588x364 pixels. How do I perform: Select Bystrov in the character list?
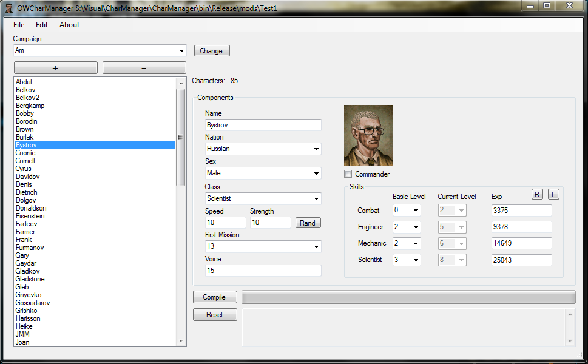point(95,145)
